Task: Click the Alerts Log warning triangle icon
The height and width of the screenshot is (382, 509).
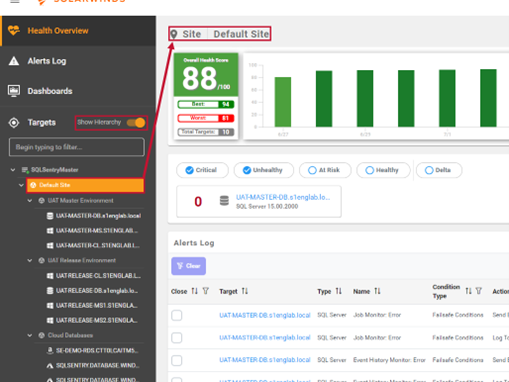Action: (x=14, y=61)
